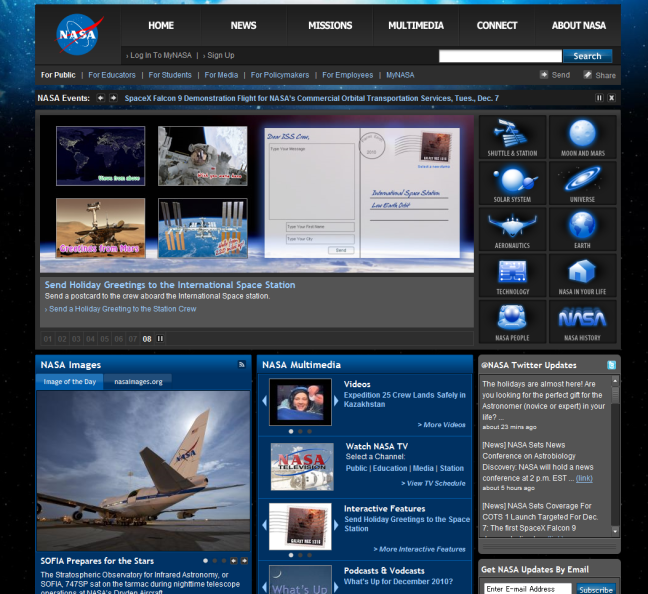648x594 pixels.
Task: Click Log In To MyNASA link
Action: 161,55
